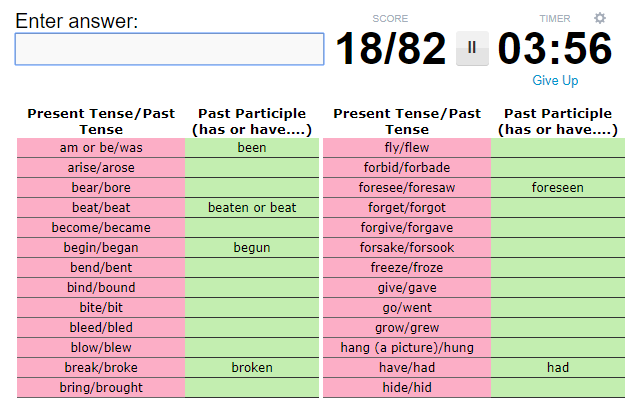Click the empty answer cell for hide/hid
Image resolution: width=641 pixels, height=415 pixels.
558,388
